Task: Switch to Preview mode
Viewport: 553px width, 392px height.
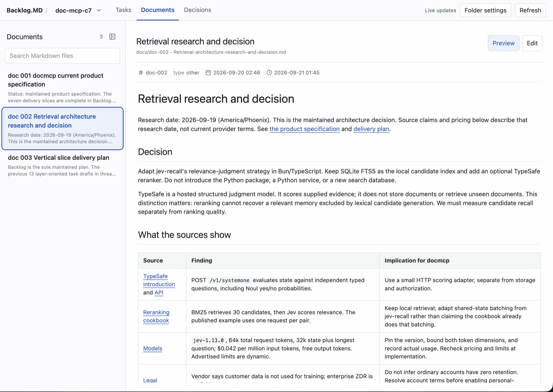Action: 503,43
